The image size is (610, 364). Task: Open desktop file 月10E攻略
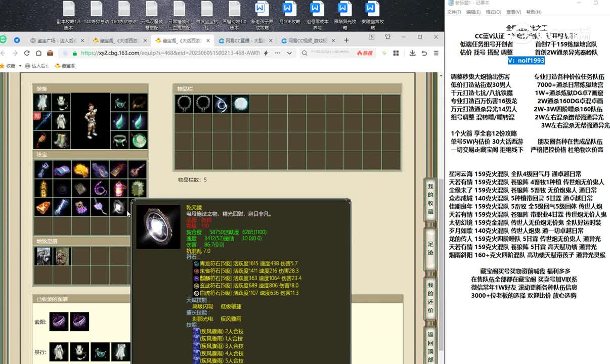pos(288,15)
